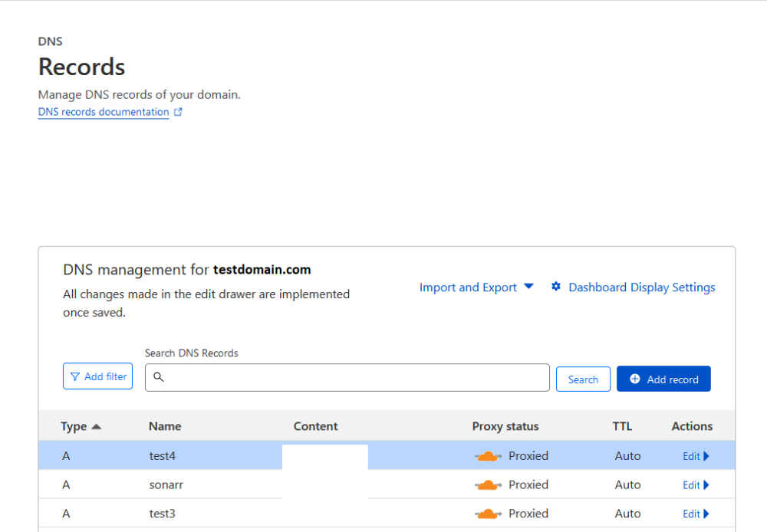Click the Name column header

point(165,426)
